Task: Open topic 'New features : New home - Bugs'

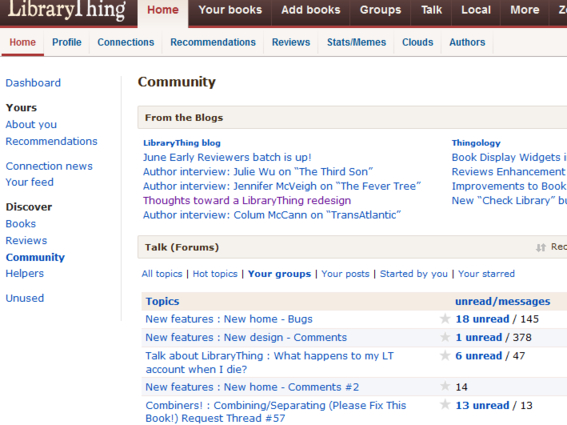Action: click(x=229, y=319)
